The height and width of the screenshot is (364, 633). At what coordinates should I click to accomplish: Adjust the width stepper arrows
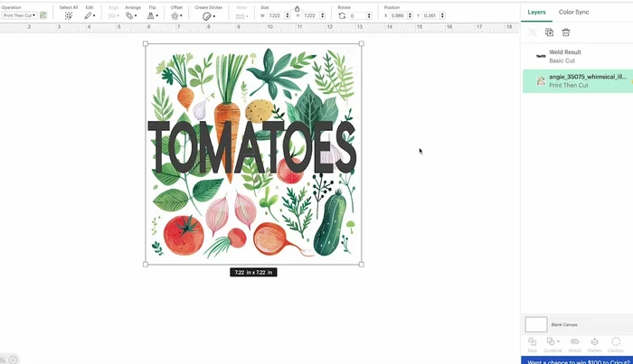click(288, 15)
